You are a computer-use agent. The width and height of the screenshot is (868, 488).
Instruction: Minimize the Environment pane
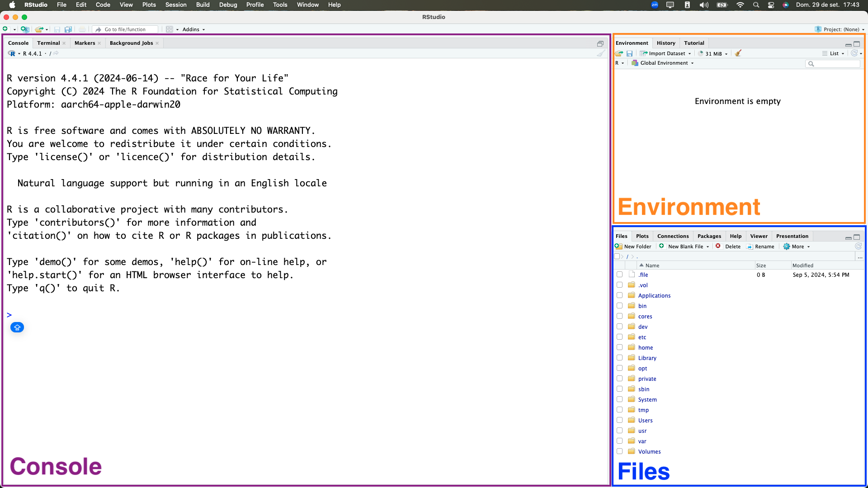[848, 44]
